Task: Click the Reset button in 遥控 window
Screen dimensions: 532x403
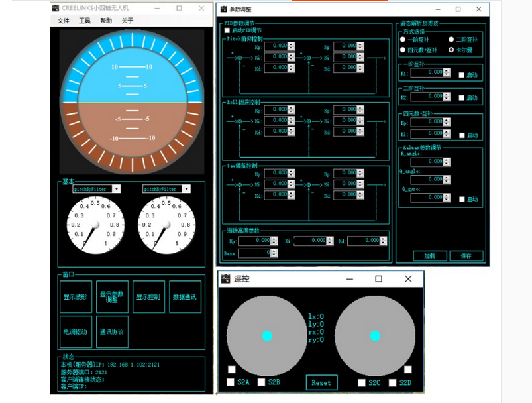Action: click(x=321, y=382)
